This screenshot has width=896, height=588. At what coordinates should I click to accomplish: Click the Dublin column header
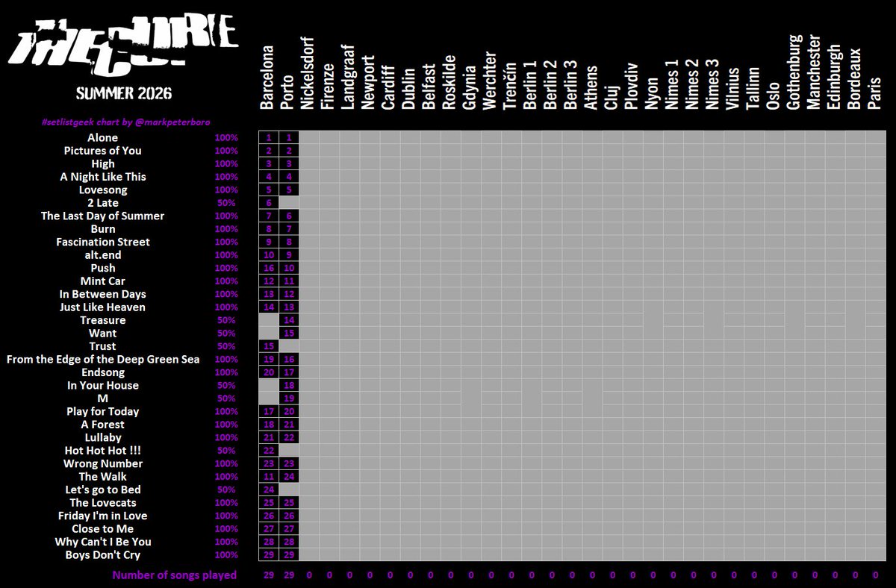tap(409, 89)
